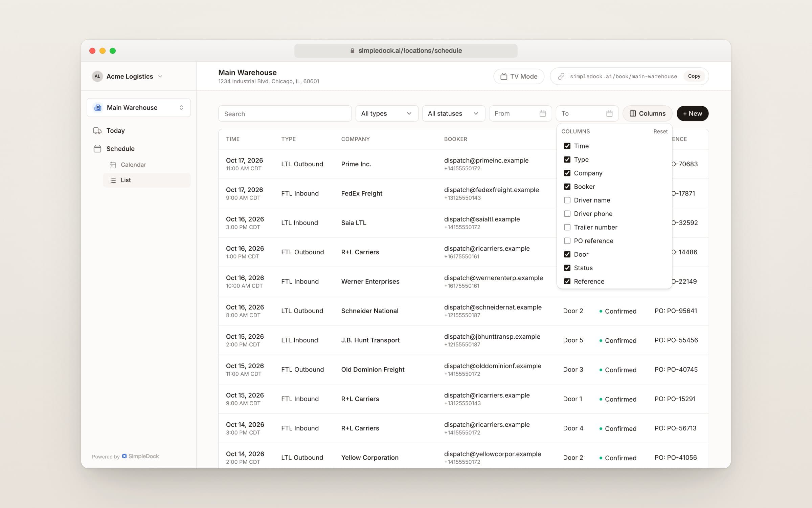Click the Calendar sub-item icon
Image resolution: width=812 pixels, height=508 pixels.
pos(113,165)
